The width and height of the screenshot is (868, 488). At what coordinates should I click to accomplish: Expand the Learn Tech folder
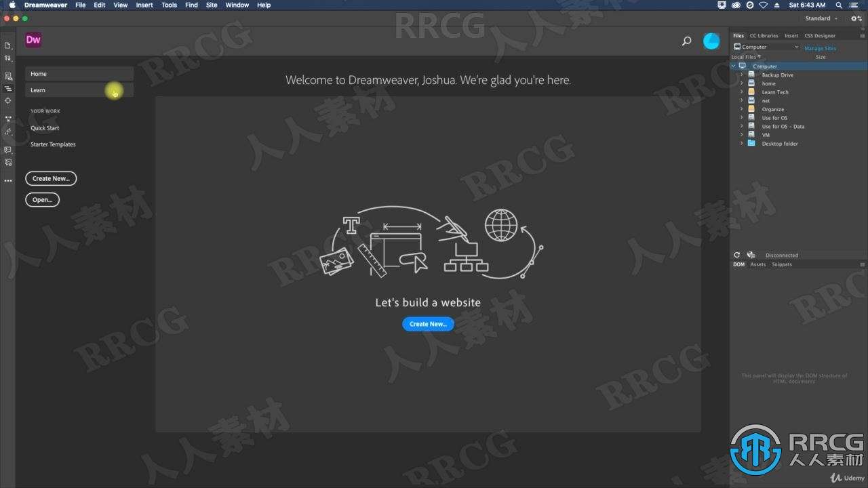tap(742, 91)
